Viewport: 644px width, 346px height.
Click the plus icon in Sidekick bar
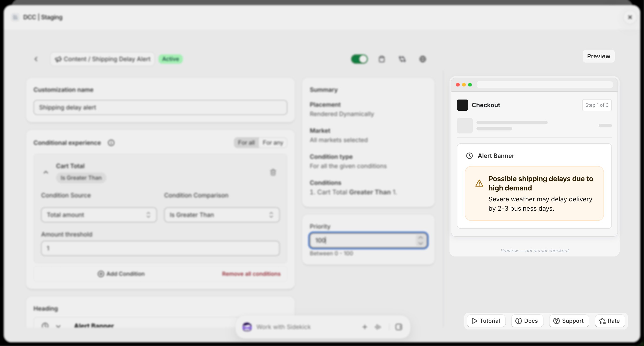click(x=365, y=327)
